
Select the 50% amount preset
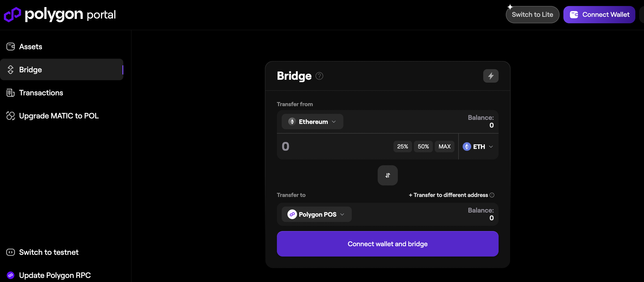(423, 147)
